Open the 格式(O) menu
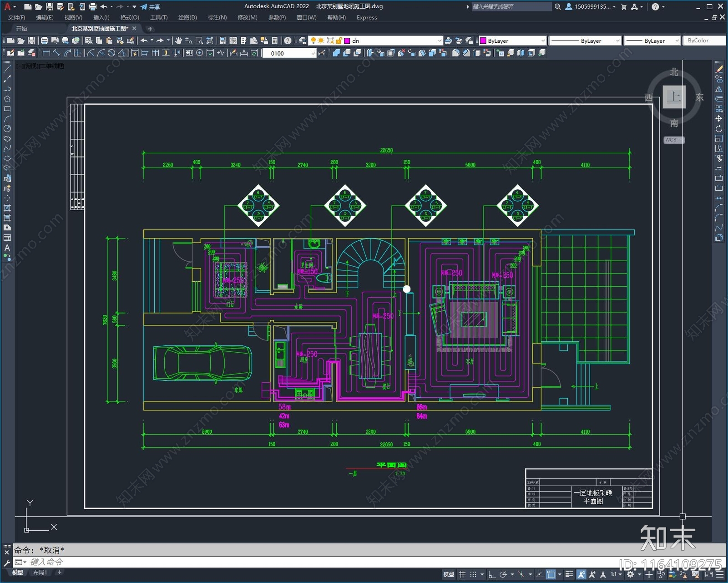The height and width of the screenshot is (583, 728). [x=130, y=17]
